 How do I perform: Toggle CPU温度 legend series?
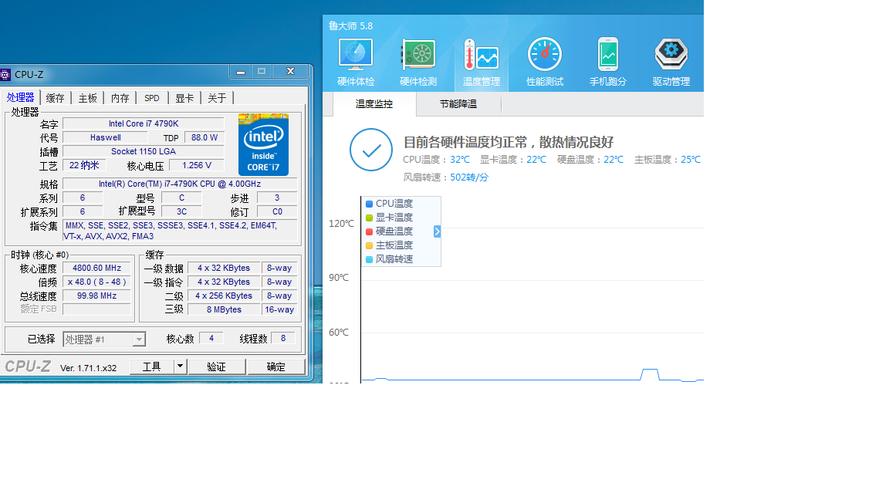pyautogui.click(x=390, y=204)
